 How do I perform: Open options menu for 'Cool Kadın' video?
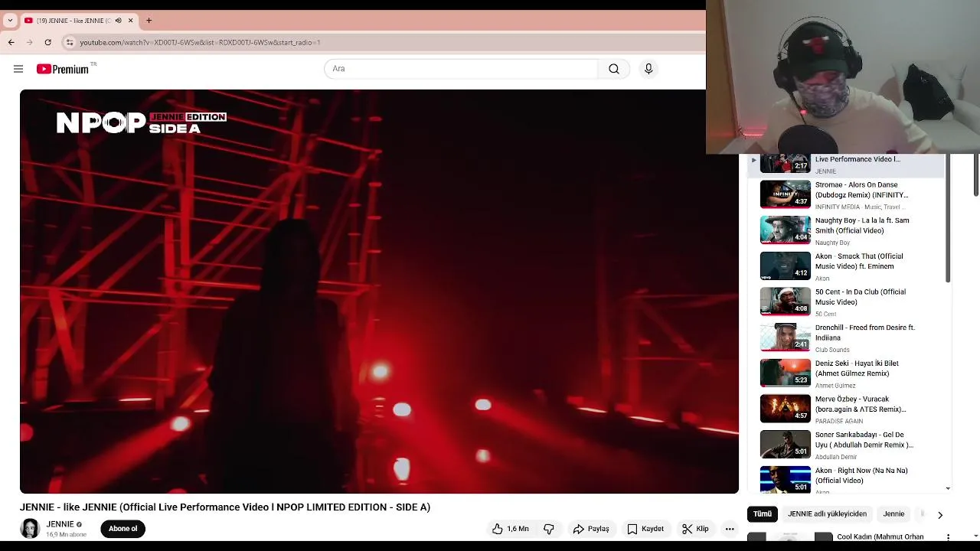tap(948, 537)
